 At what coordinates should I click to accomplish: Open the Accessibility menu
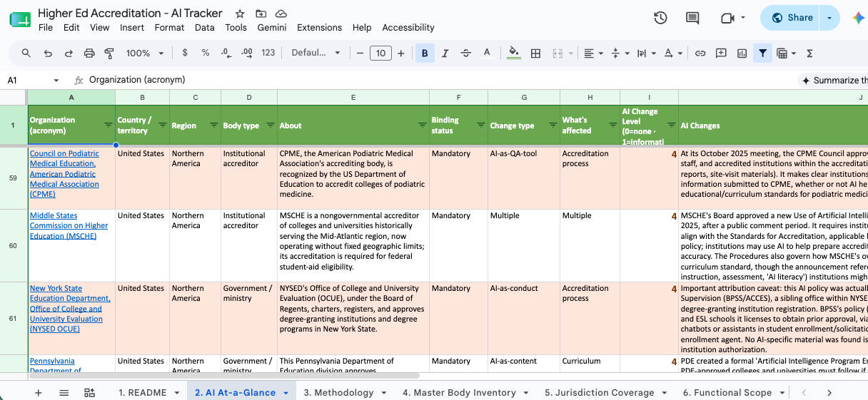pos(408,28)
